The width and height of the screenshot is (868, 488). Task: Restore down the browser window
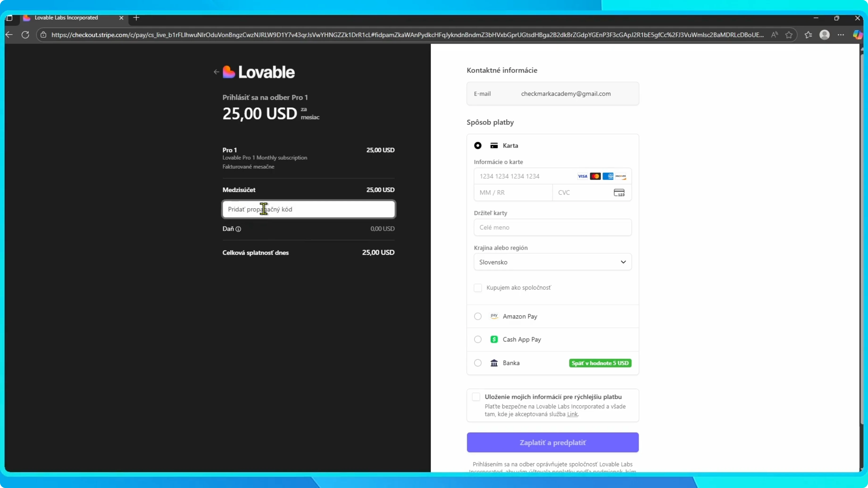pos(837,18)
